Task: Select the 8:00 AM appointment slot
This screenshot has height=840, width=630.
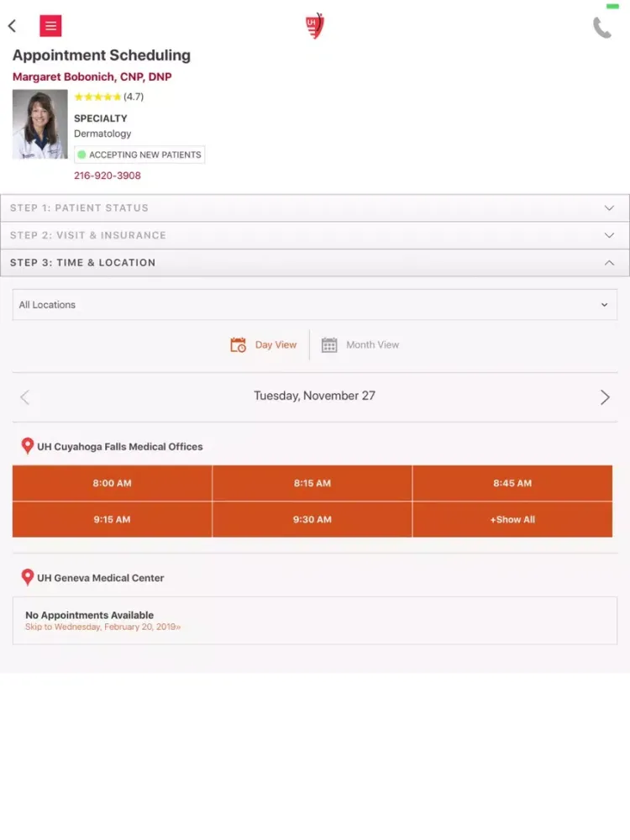Action: pos(112,483)
